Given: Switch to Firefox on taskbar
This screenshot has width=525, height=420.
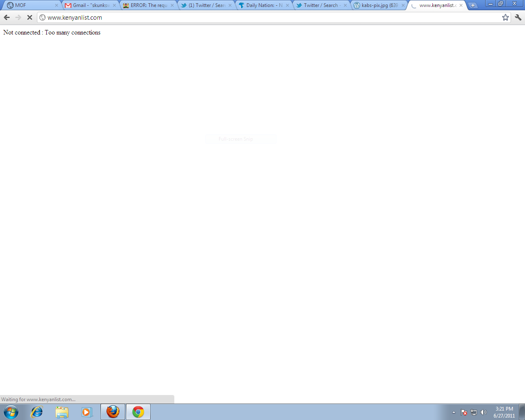Looking at the screenshot, I should coord(113,412).
